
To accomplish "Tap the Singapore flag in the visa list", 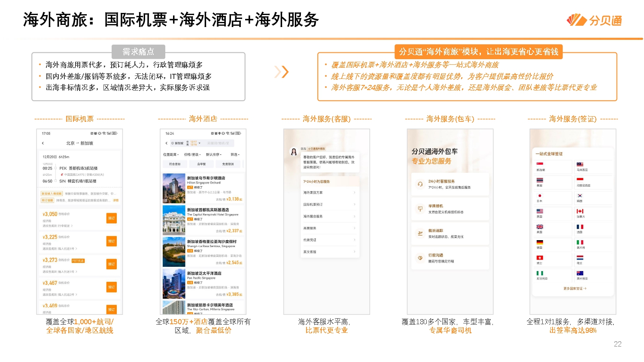I will point(540,163).
